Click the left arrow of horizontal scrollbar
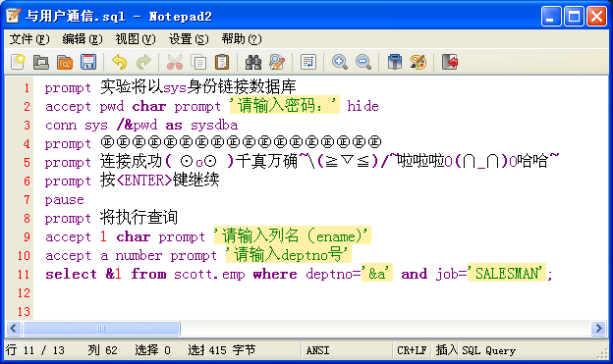This screenshot has height=364, width=613. (x=14, y=328)
